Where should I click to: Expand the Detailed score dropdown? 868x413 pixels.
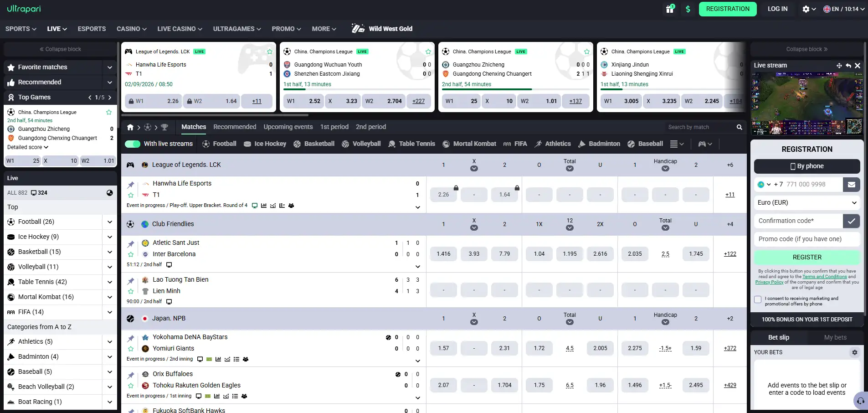click(x=28, y=147)
